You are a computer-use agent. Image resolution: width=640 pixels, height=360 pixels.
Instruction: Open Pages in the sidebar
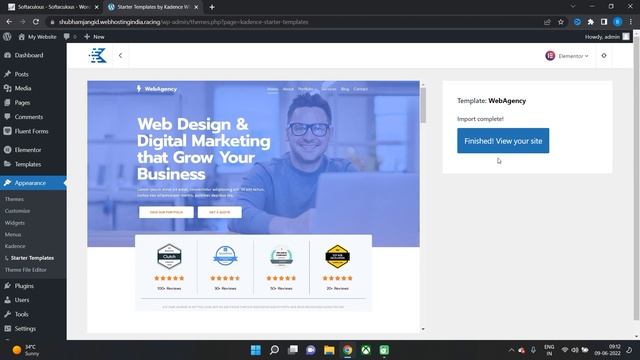pos(22,102)
